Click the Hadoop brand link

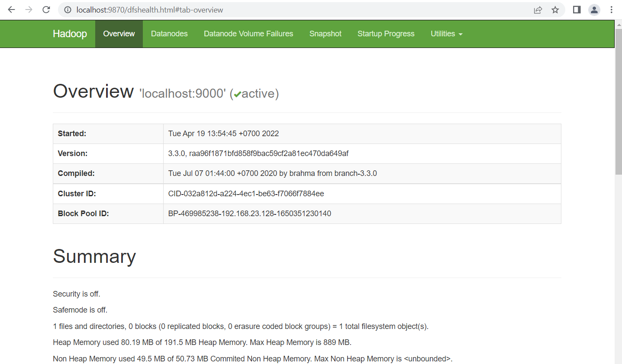(x=70, y=34)
